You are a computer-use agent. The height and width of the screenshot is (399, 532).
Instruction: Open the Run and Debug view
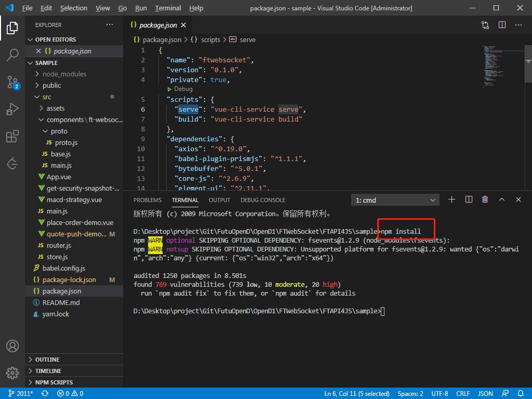click(x=12, y=110)
